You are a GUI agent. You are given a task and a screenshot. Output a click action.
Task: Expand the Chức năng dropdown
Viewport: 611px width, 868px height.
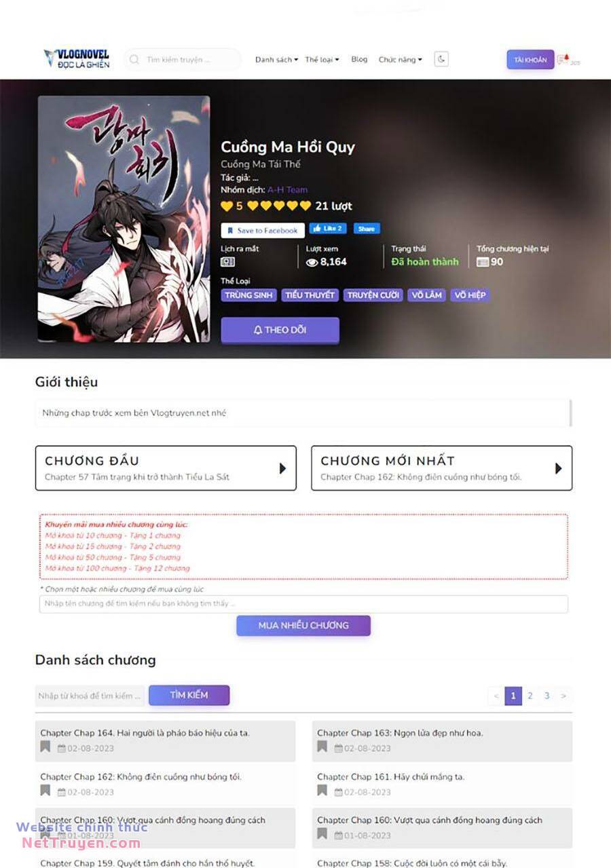pos(400,60)
